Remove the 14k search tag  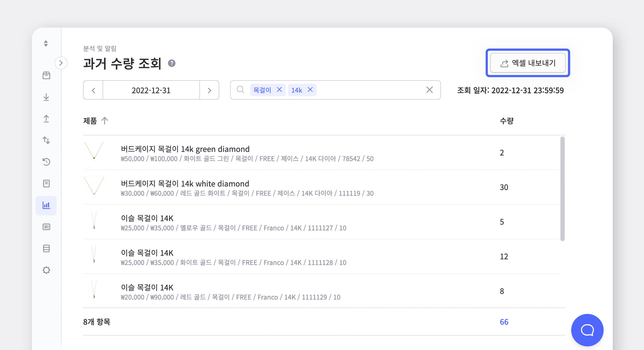click(x=310, y=90)
